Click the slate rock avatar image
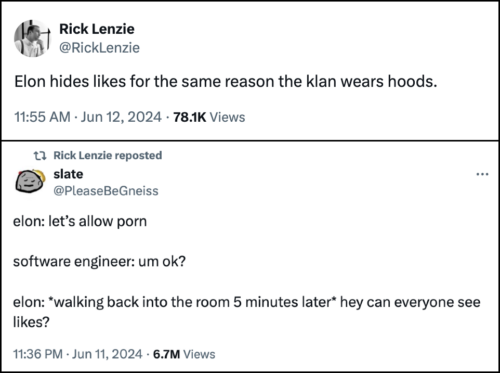This screenshot has width=500, height=373. click(30, 181)
